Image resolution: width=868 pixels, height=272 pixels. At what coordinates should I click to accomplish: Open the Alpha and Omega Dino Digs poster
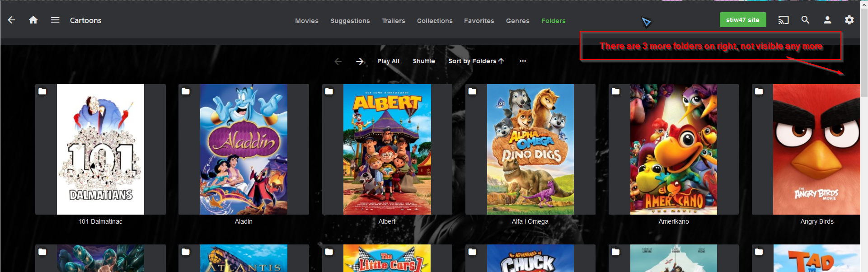coord(530,149)
